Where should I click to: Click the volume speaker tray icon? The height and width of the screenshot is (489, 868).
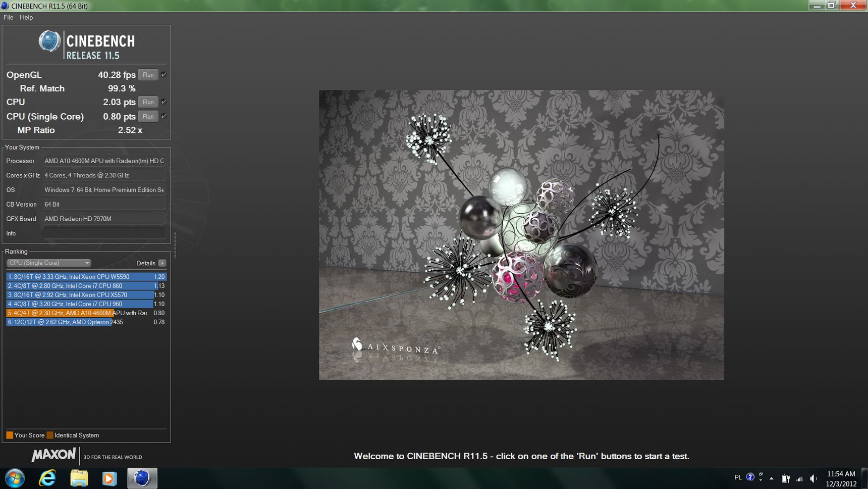coord(813,478)
